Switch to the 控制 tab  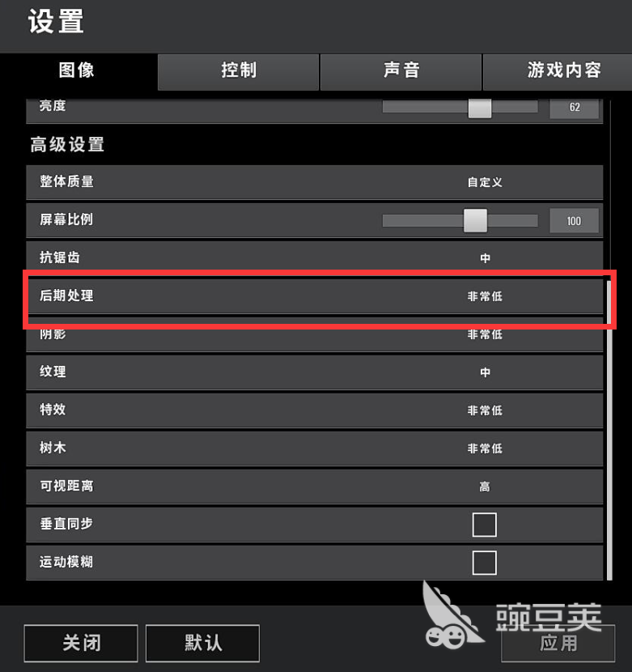(238, 71)
